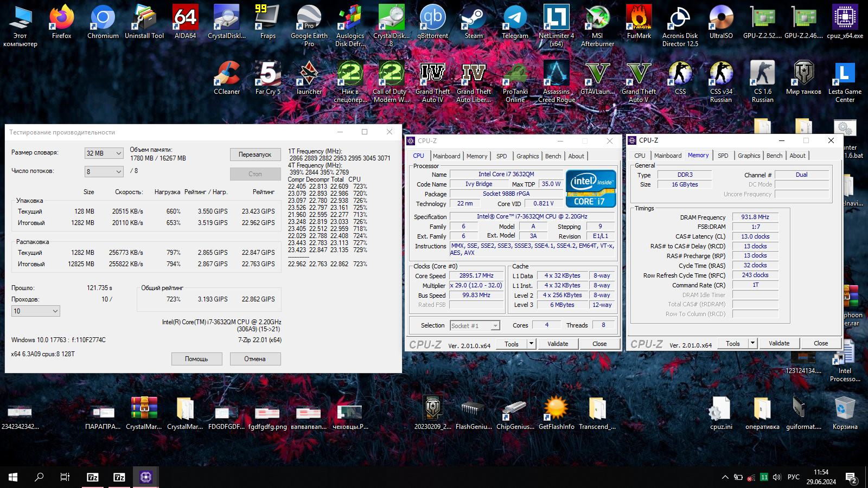The image size is (868, 488).
Task: Open the Intel Processo... desktop file
Action: (845, 361)
